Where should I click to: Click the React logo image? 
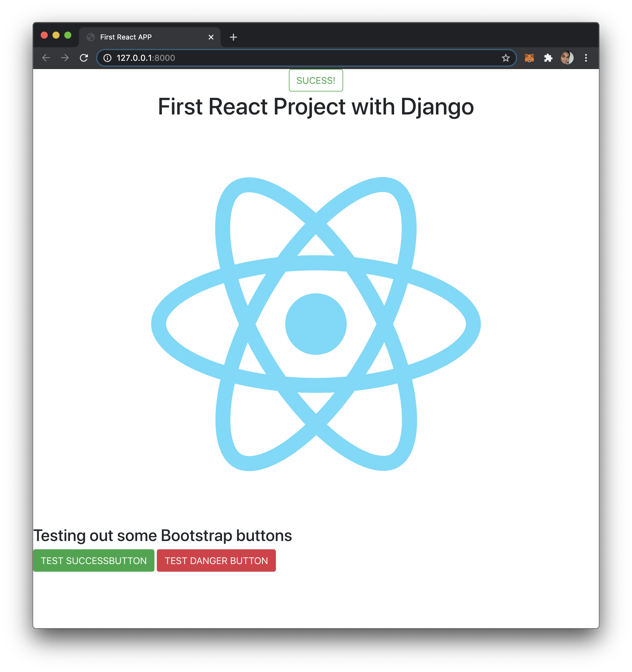click(x=316, y=324)
